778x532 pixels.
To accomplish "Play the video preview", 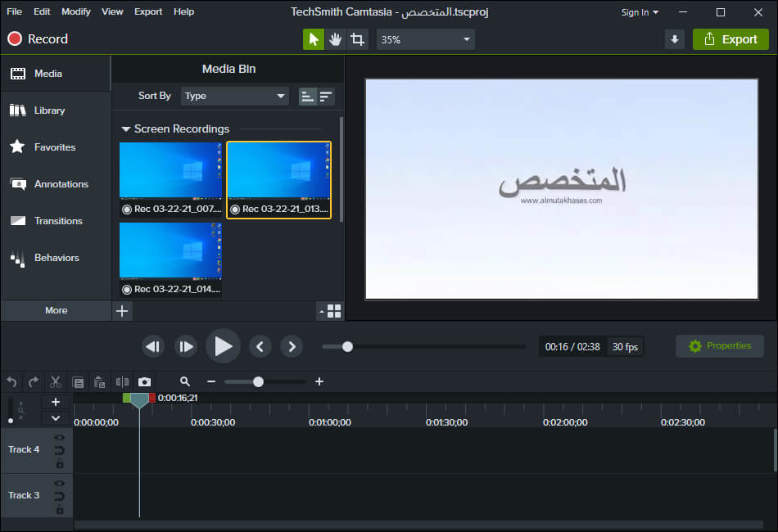I will 223,346.
